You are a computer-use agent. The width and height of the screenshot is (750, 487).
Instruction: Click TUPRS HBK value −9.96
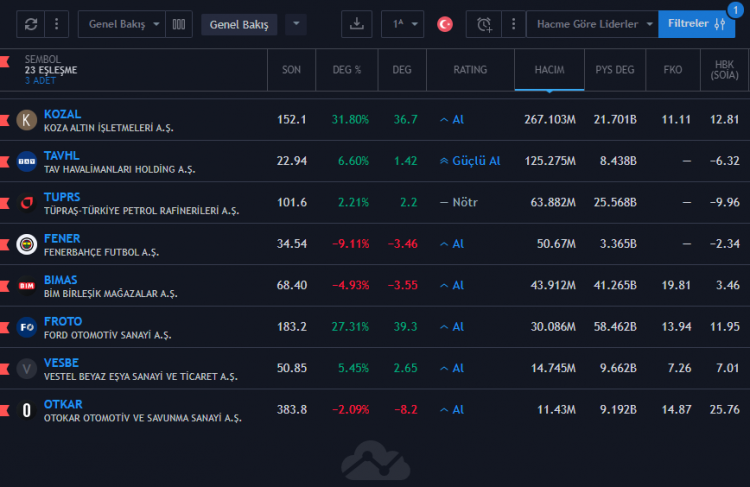click(x=725, y=202)
